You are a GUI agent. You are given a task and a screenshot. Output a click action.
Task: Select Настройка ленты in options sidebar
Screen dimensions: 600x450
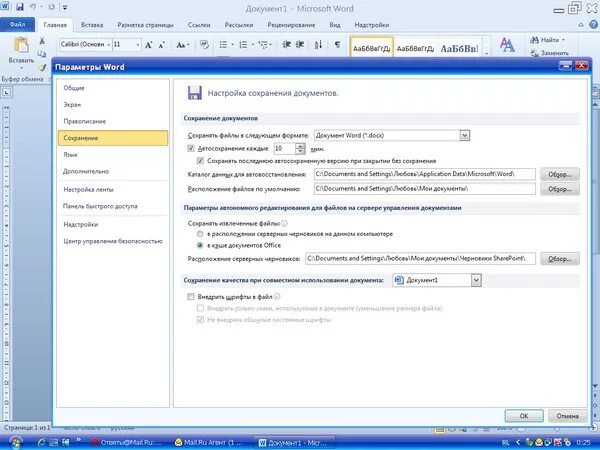112,189
